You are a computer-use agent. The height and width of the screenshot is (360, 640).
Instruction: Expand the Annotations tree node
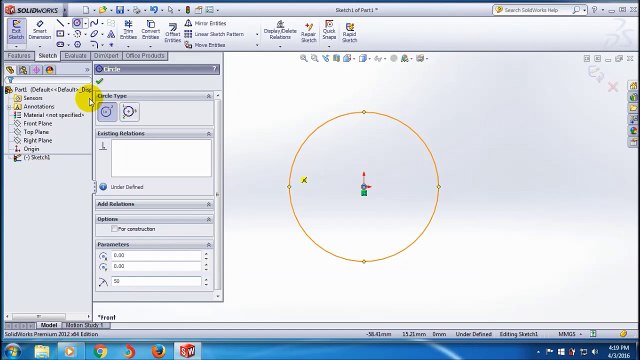click(9, 107)
